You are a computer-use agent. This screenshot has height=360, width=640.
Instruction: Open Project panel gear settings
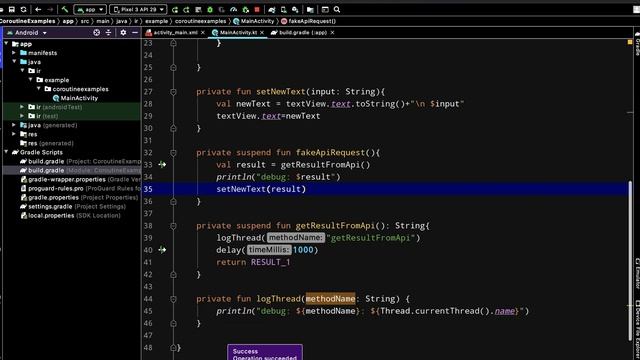(123, 33)
